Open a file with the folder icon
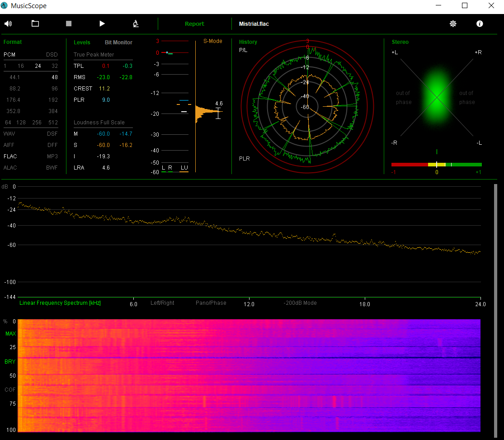Screen dimensions: 504x440 pos(35,24)
